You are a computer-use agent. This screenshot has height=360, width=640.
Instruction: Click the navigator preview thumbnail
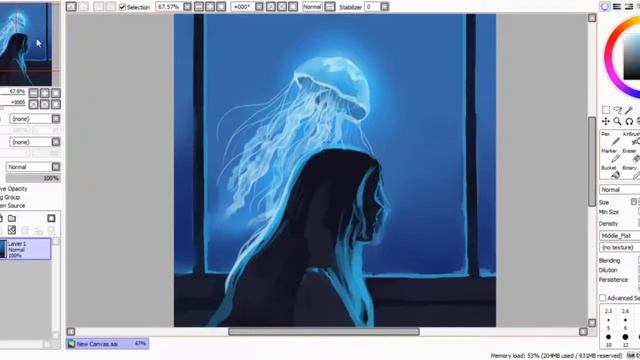[25, 43]
